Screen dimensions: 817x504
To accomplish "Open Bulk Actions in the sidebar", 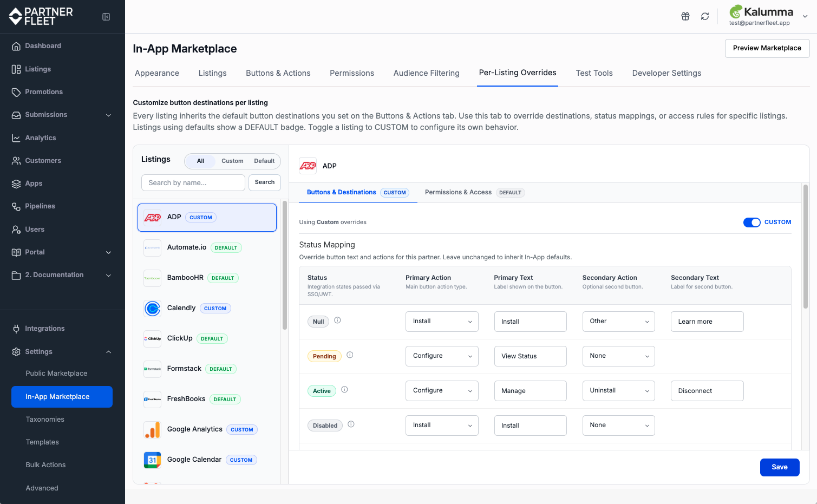I will (x=45, y=465).
